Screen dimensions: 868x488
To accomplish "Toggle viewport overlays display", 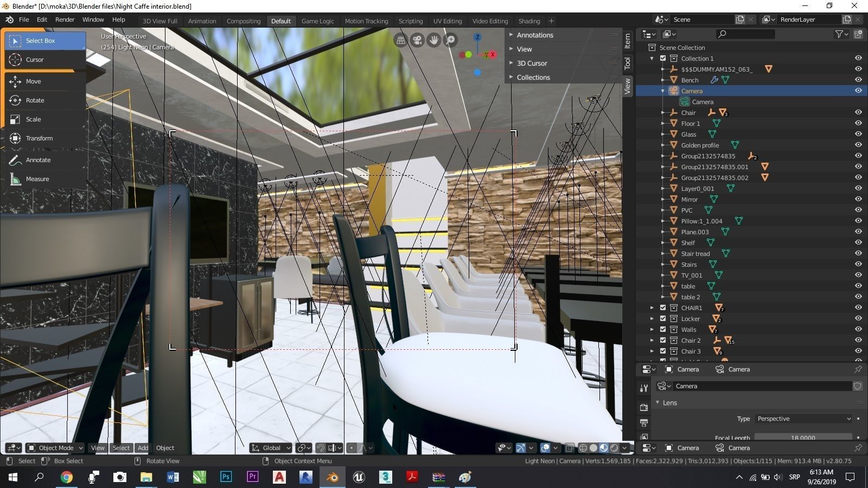I will pyautogui.click(x=545, y=448).
